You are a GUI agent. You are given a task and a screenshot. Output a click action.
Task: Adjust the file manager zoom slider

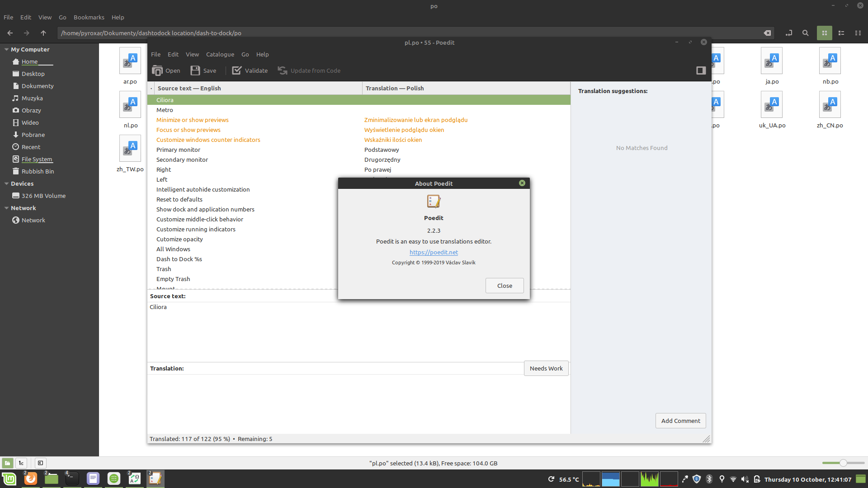(843, 463)
